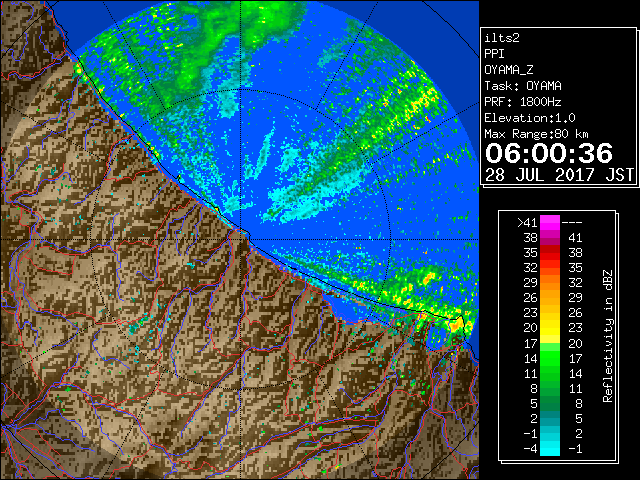Click the '>41' legend label

tap(527, 222)
